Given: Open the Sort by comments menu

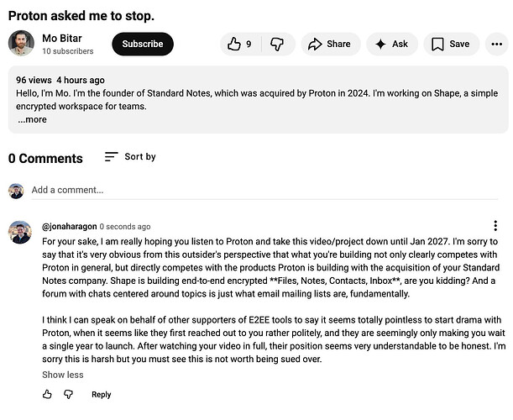Looking at the screenshot, I should (130, 157).
